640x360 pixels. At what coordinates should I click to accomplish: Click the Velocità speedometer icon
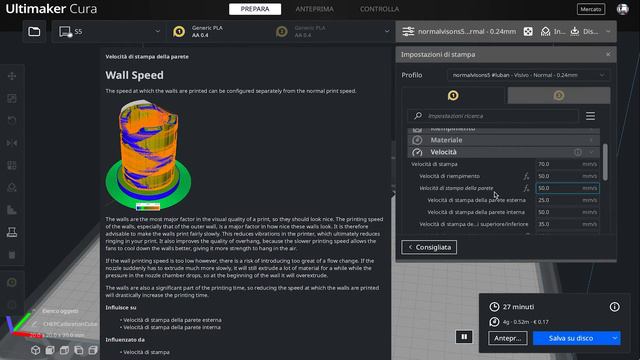tap(417, 152)
